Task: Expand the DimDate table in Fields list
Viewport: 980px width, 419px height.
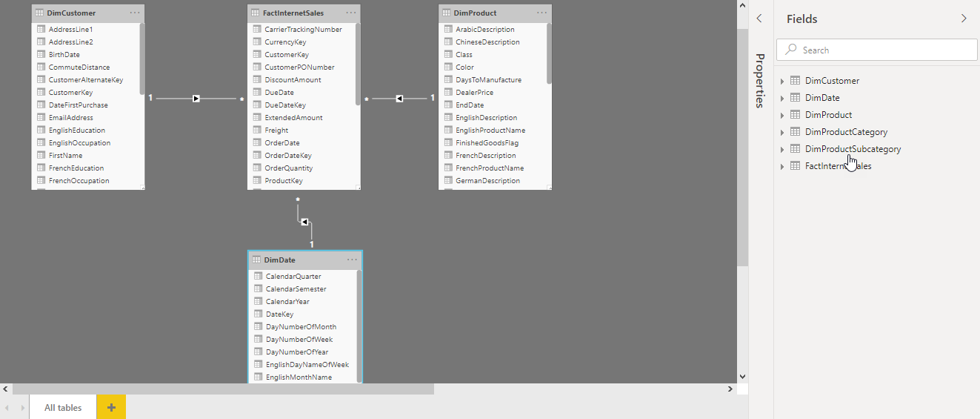Action: pos(782,98)
